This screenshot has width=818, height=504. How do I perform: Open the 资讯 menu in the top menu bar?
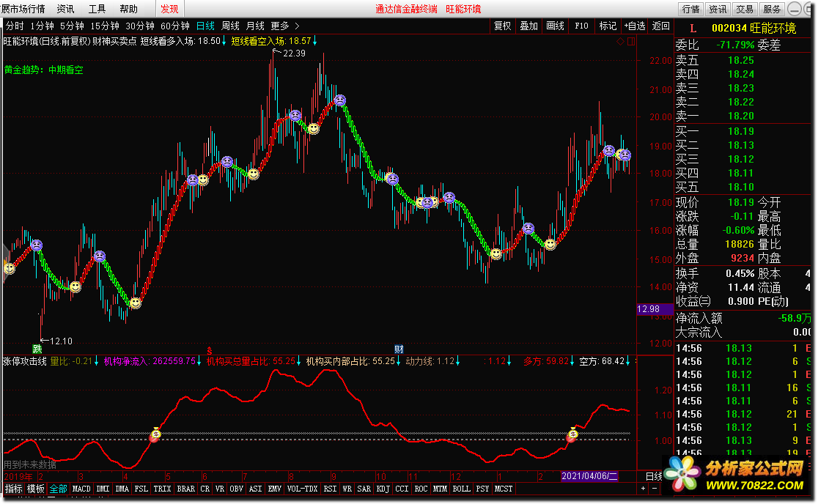coord(66,9)
